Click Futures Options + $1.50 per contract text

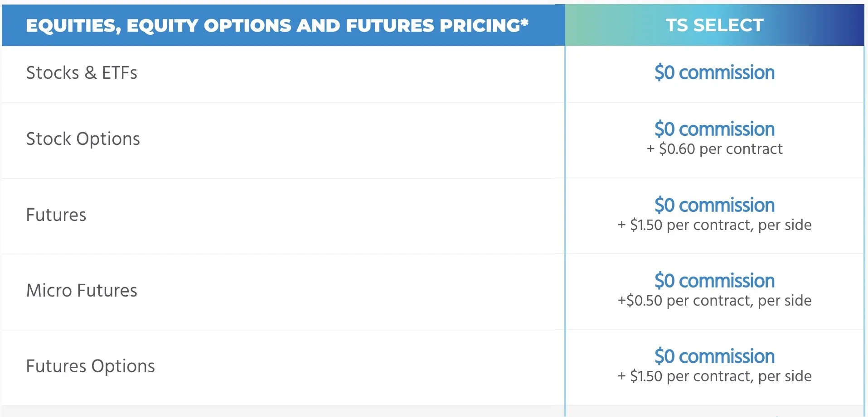click(x=714, y=376)
